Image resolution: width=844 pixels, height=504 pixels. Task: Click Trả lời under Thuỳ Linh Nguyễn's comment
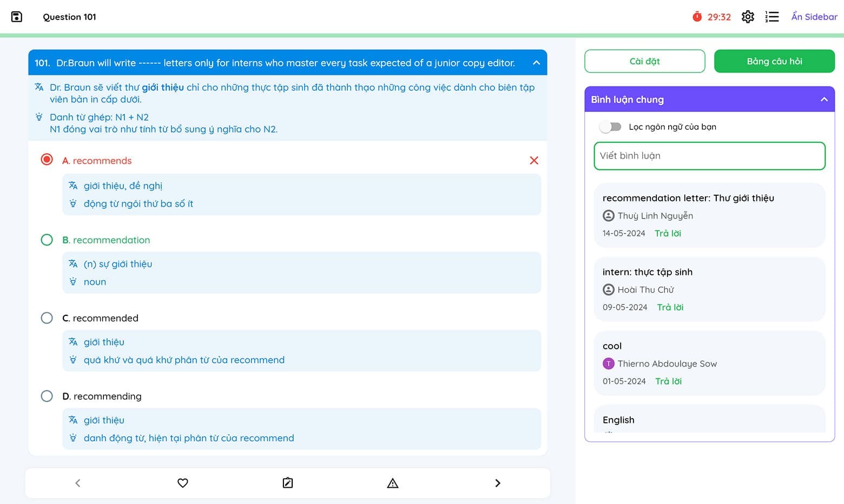(x=668, y=233)
